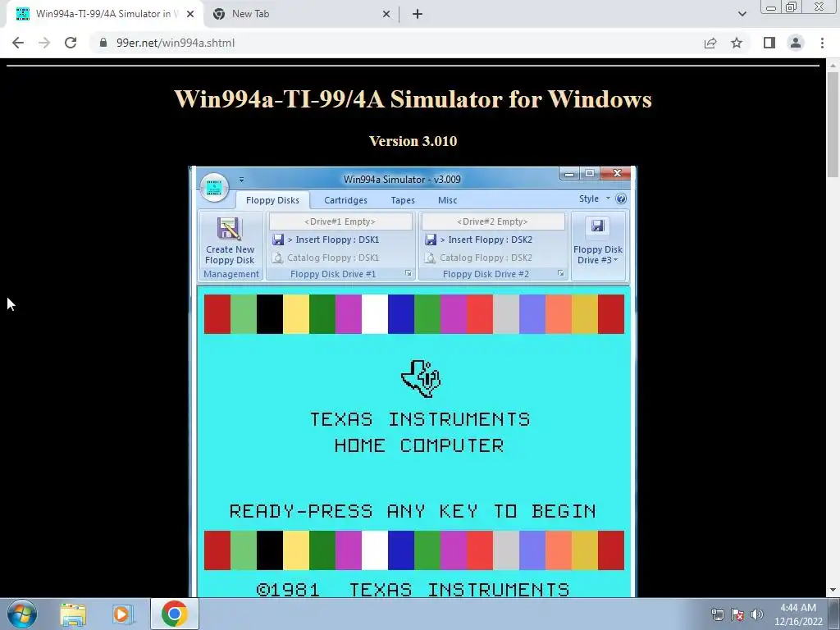Open File Explorer from the taskbar
The height and width of the screenshot is (630, 840).
pos(73,614)
